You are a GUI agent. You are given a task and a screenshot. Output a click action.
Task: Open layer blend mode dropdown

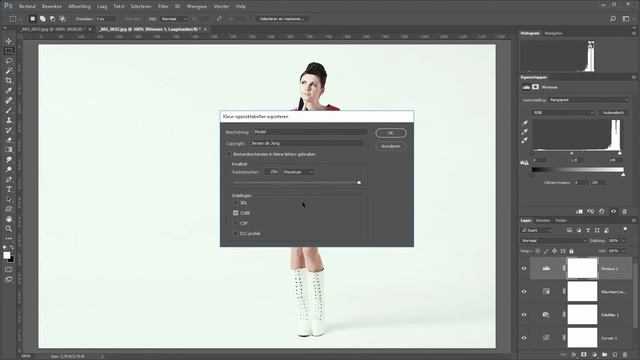pyautogui.click(x=553, y=241)
